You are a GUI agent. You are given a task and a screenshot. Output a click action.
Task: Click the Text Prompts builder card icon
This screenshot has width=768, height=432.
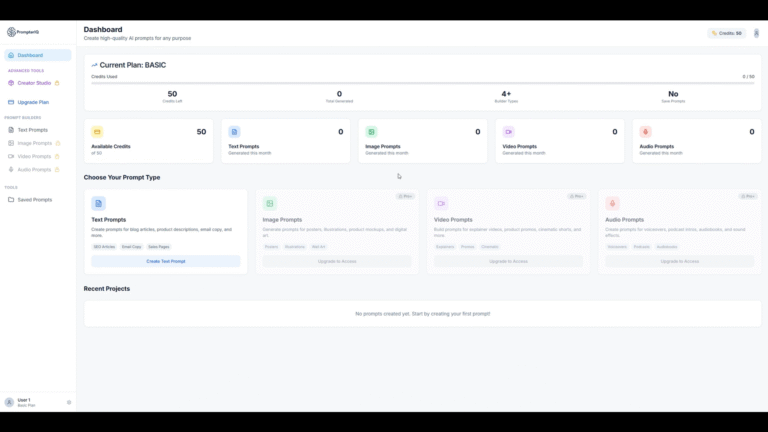click(x=98, y=203)
